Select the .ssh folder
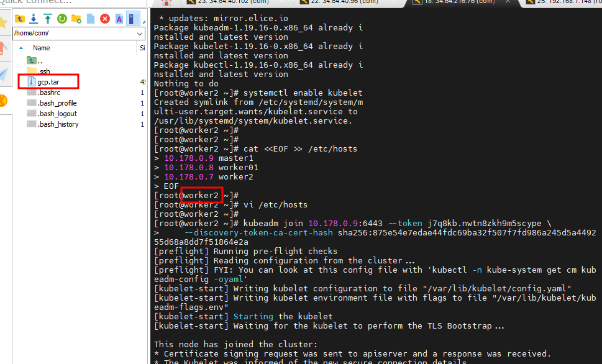The width and height of the screenshot is (602, 364). 39,71
